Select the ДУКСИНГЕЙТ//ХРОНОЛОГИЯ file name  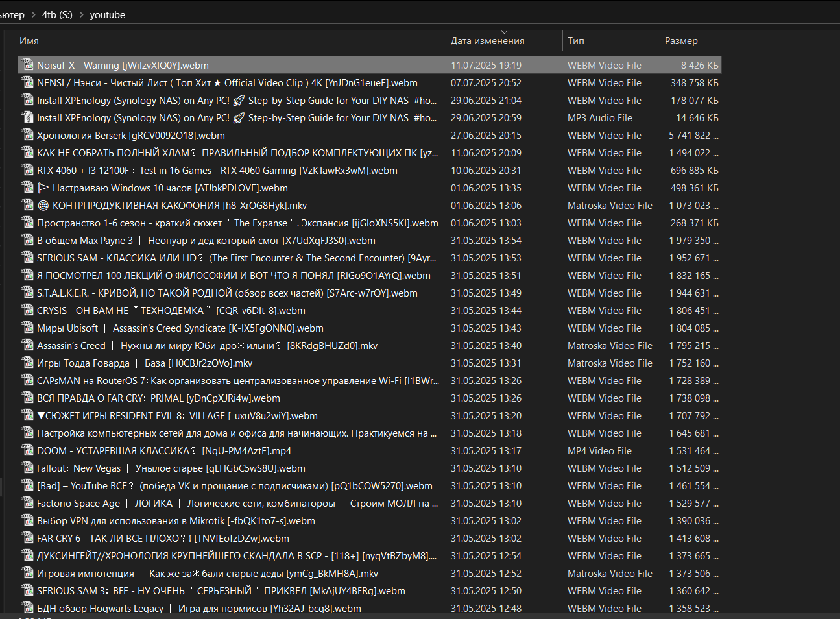[237, 555]
